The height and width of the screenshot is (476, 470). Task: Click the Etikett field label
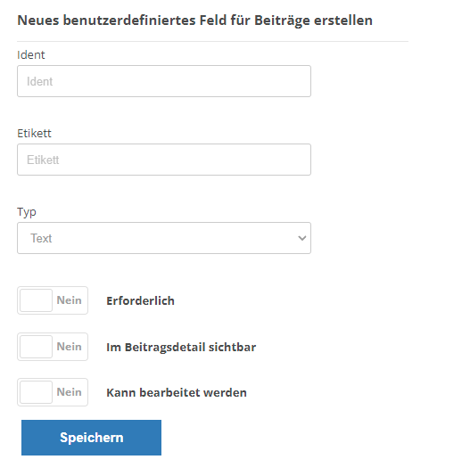point(34,134)
